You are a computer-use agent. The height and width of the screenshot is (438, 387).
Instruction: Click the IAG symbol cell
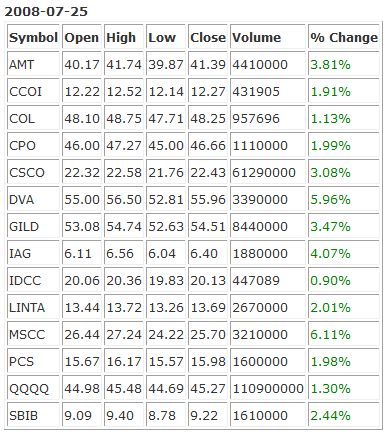33,254
